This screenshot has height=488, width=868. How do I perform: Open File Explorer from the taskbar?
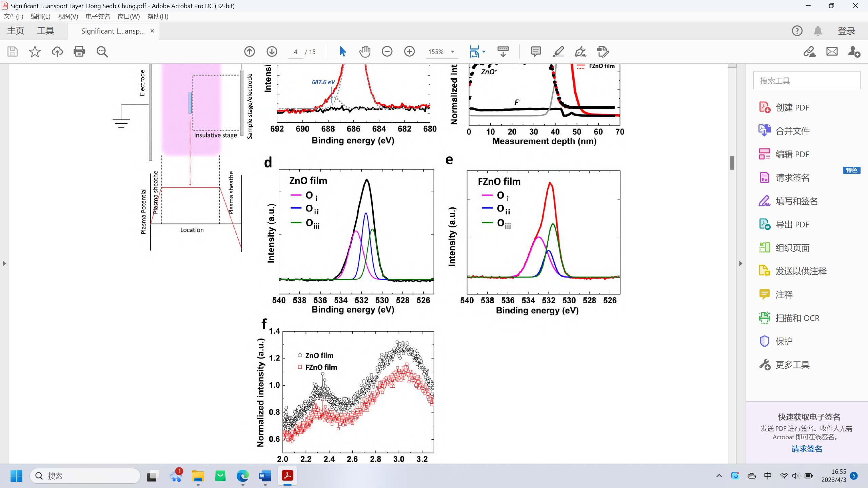pyautogui.click(x=198, y=476)
